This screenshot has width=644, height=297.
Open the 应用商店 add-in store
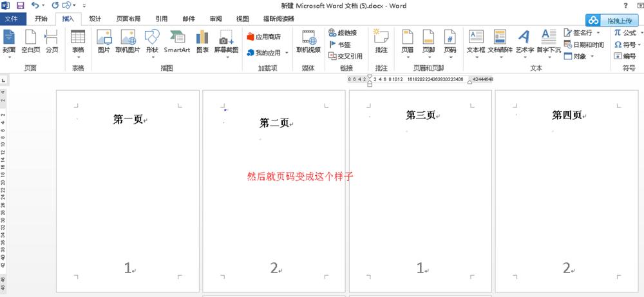click(x=264, y=37)
